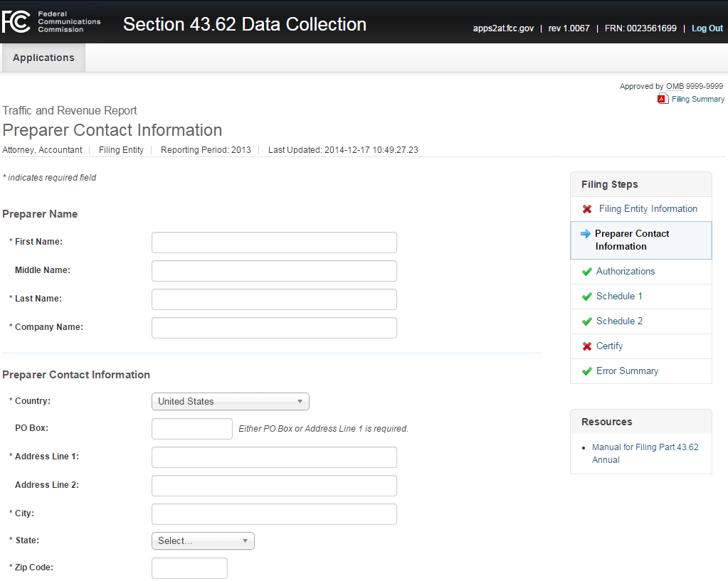The width and height of the screenshot is (728, 581).
Task: Click the PDF icon beside Filing Summary
Action: coord(663,99)
